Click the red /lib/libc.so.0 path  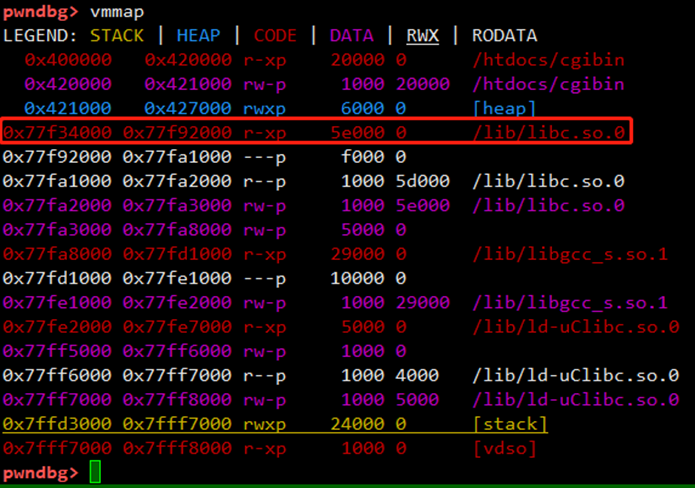[548, 133]
